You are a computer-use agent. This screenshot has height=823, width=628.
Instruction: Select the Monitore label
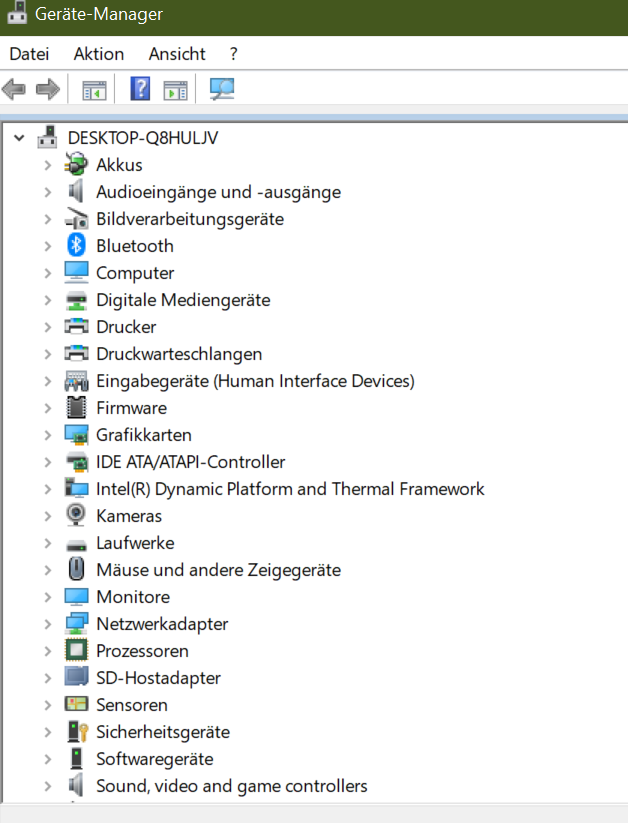tap(133, 597)
